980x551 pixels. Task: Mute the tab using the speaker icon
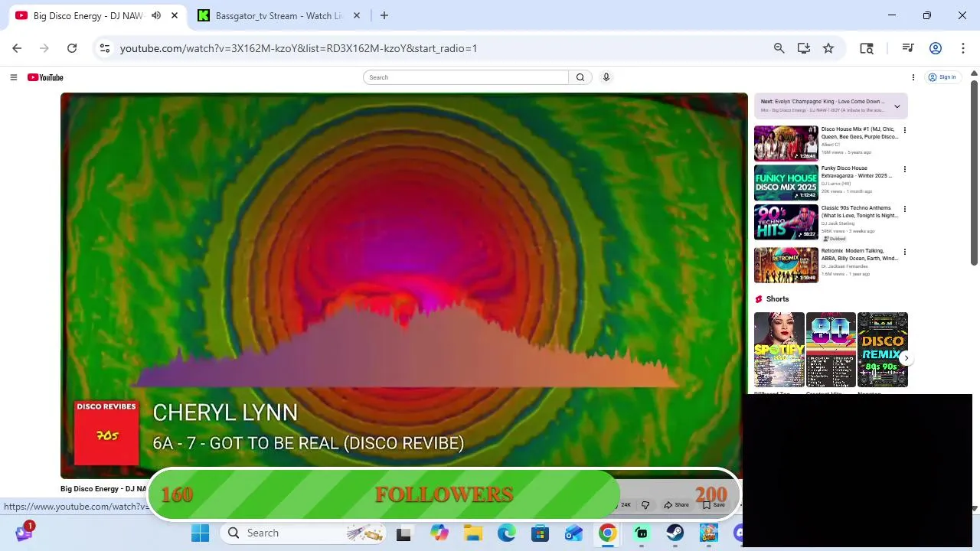[x=156, y=15]
